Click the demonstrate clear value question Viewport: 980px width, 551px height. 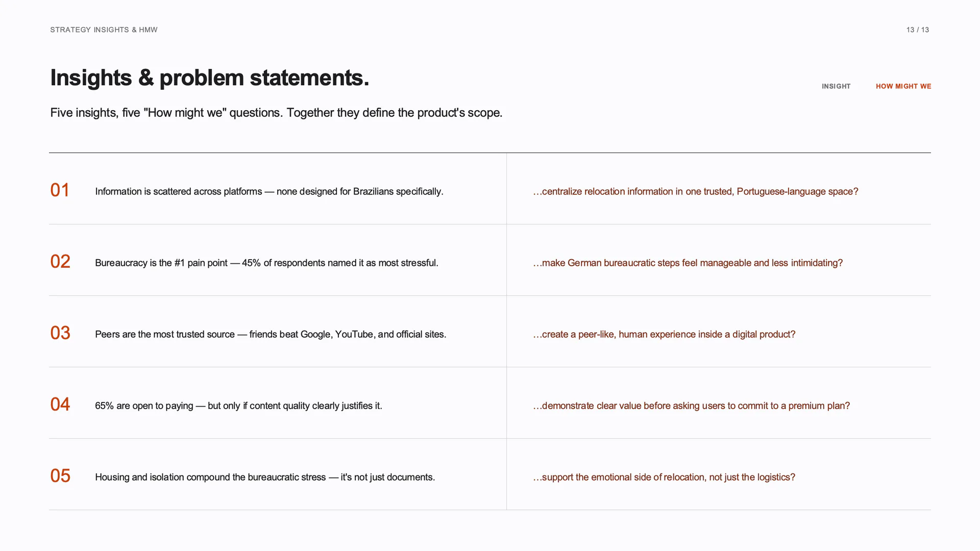tap(692, 406)
